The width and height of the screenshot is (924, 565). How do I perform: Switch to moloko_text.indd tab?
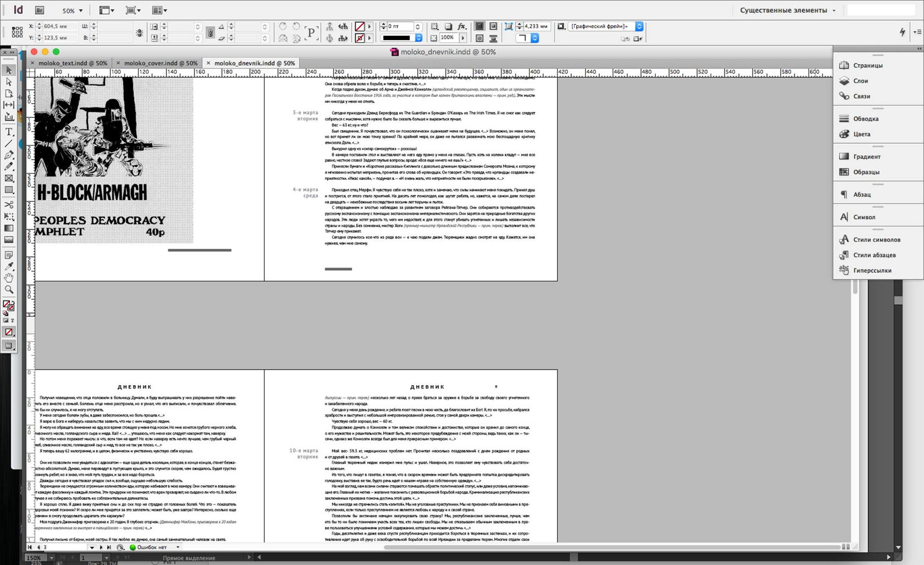(x=73, y=63)
